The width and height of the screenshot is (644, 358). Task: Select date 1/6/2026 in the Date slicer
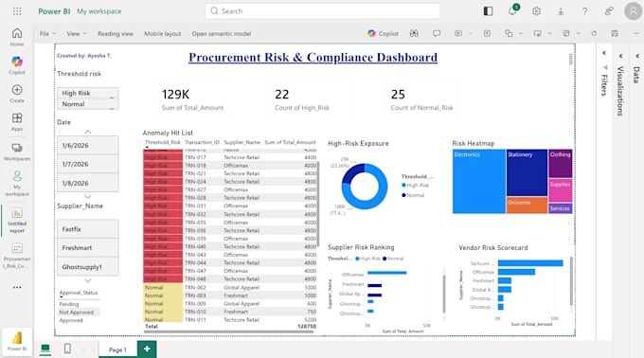coord(88,145)
